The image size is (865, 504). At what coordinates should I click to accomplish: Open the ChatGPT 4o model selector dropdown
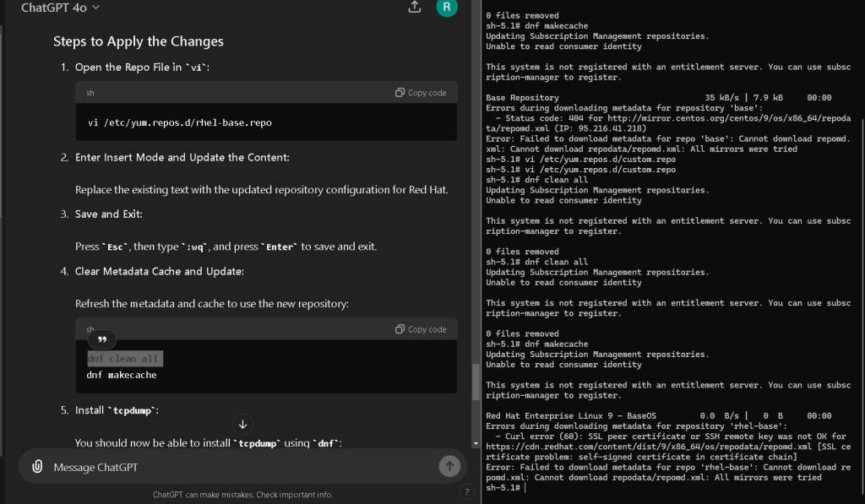point(60,8)
